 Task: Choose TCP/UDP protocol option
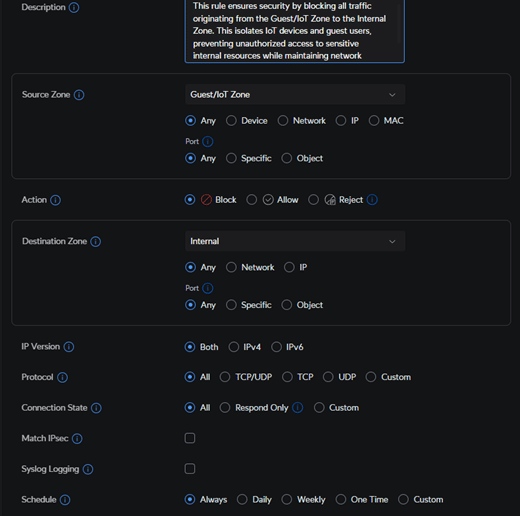[225, 377]
